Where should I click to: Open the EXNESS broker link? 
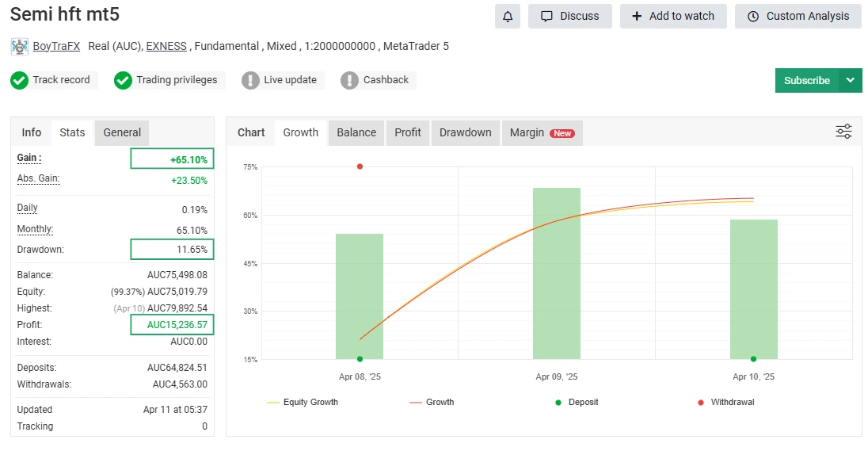pyautogui.click(x=166, y=46)
